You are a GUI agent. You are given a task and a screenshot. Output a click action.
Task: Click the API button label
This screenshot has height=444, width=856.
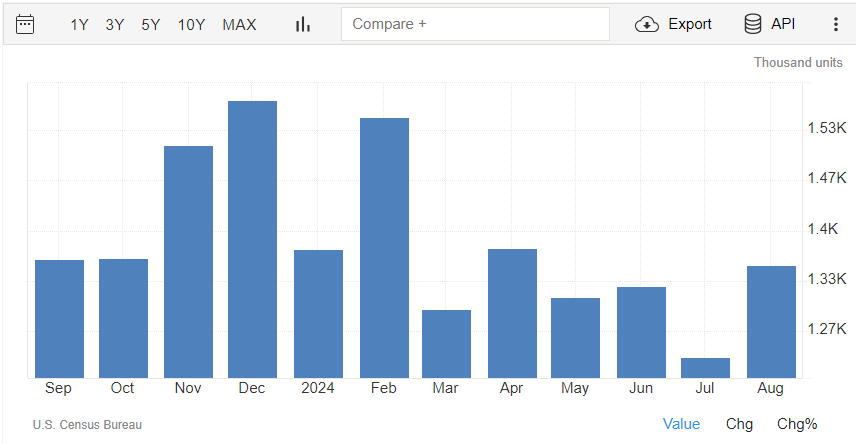tap(783, 24)
